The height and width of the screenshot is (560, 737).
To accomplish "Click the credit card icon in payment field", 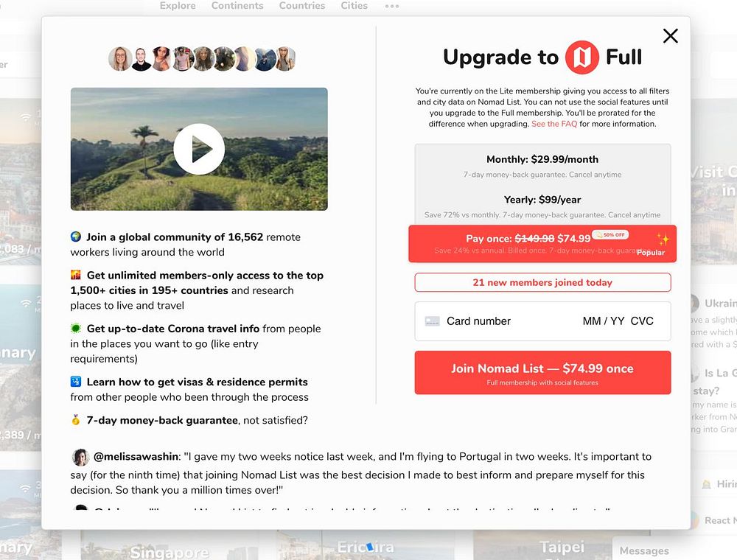I will pos(432,321).
